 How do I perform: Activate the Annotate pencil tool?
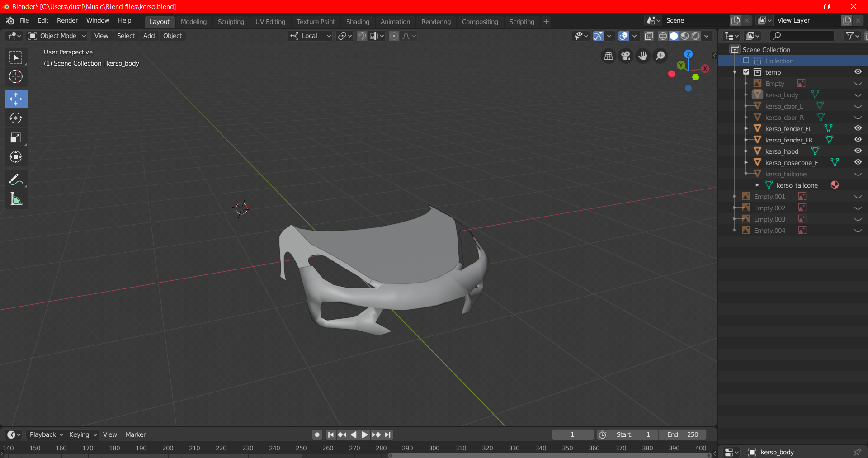[16, 179]
